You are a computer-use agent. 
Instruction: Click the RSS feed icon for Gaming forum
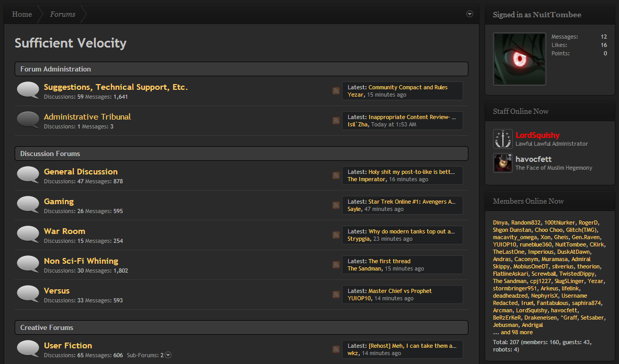click(x=336, y=205)
